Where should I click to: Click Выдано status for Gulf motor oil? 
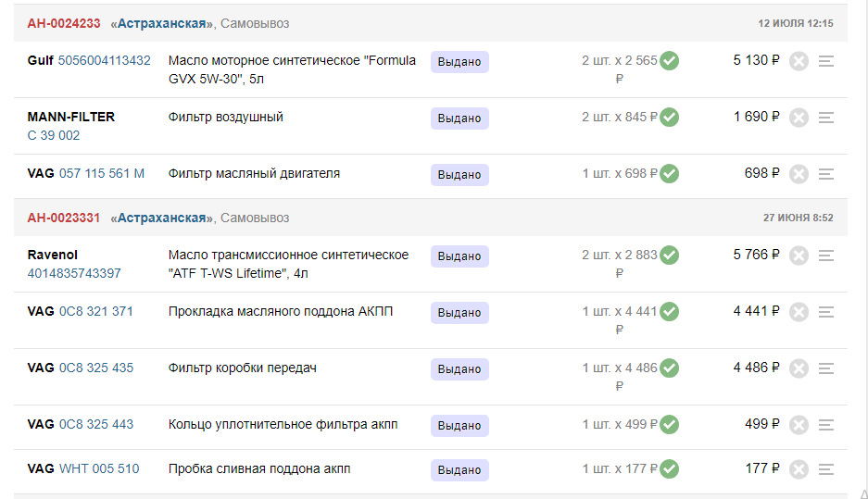459,62
